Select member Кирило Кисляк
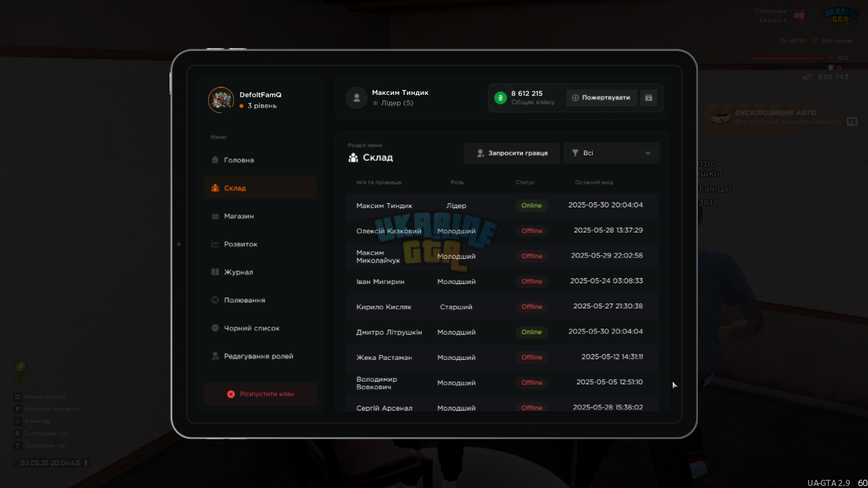868x488 pixels. tap(384, 307)
